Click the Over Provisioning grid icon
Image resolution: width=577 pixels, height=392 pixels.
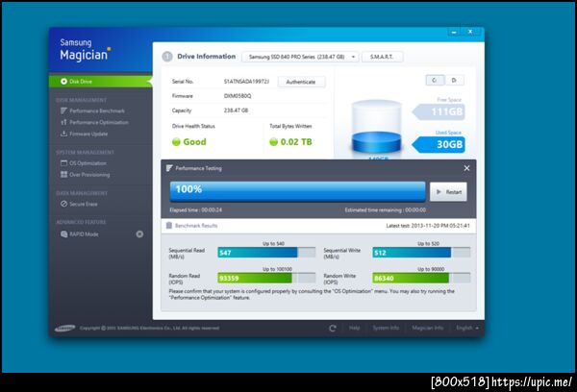coord(63,174)
